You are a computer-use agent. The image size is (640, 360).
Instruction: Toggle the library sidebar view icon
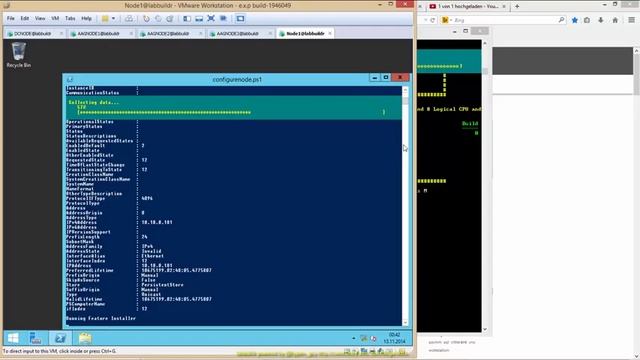click(x=187, y=18)
